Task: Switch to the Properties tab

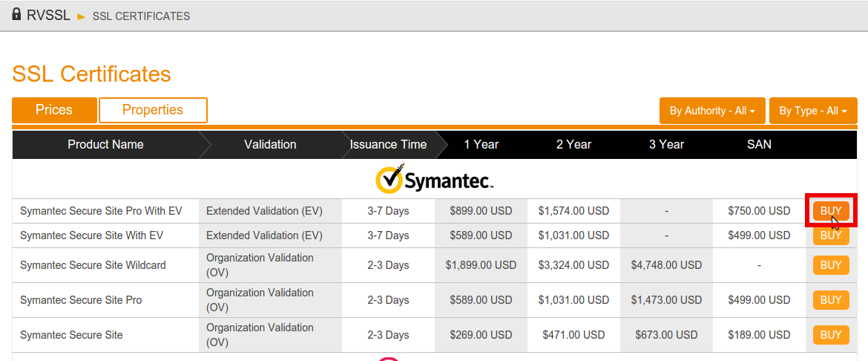Action: click(x=153, y=110)
